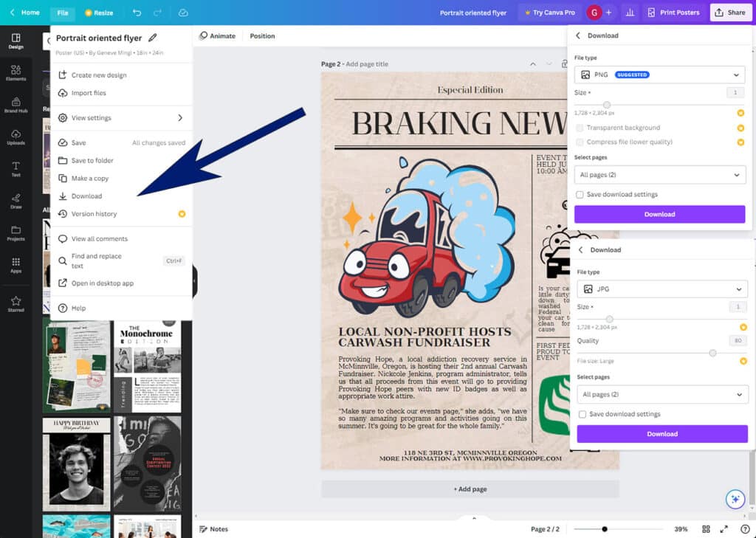Click the Add page button
Viewport: 756px width, 538px height.
pyautogui.click(x=470, y=489)
